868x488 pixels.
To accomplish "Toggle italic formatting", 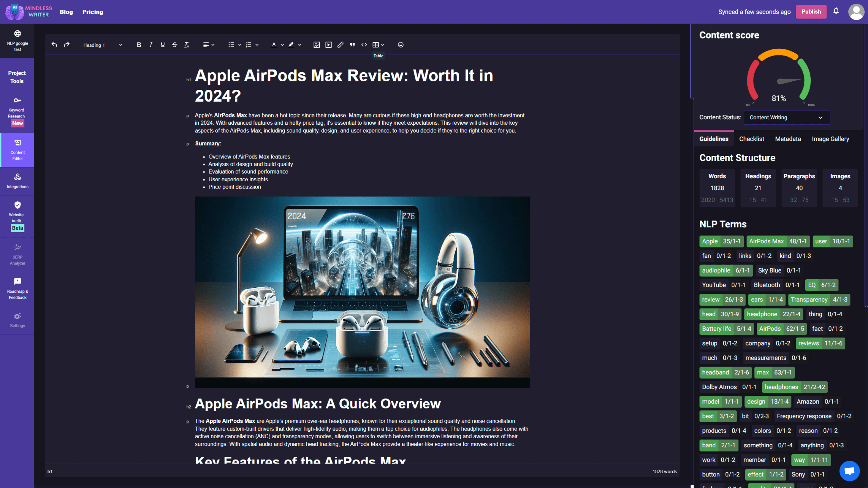I will click(151, 45).
